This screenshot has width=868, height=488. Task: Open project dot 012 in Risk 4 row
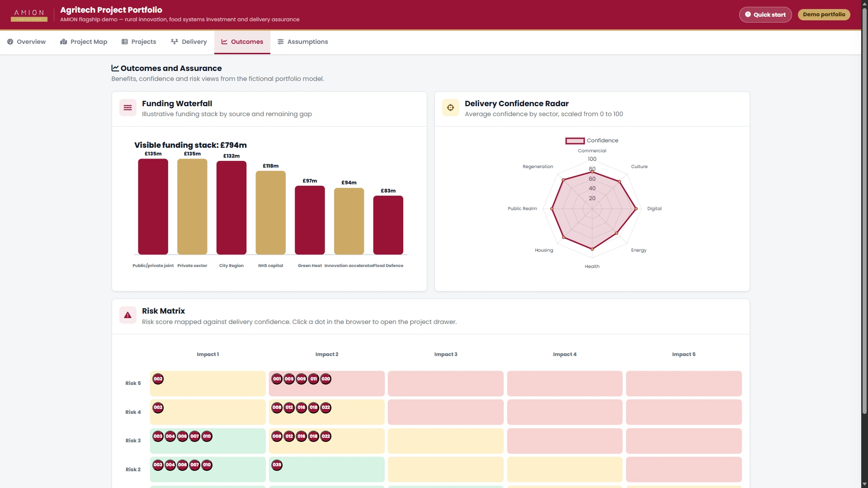tap(289, 408)
